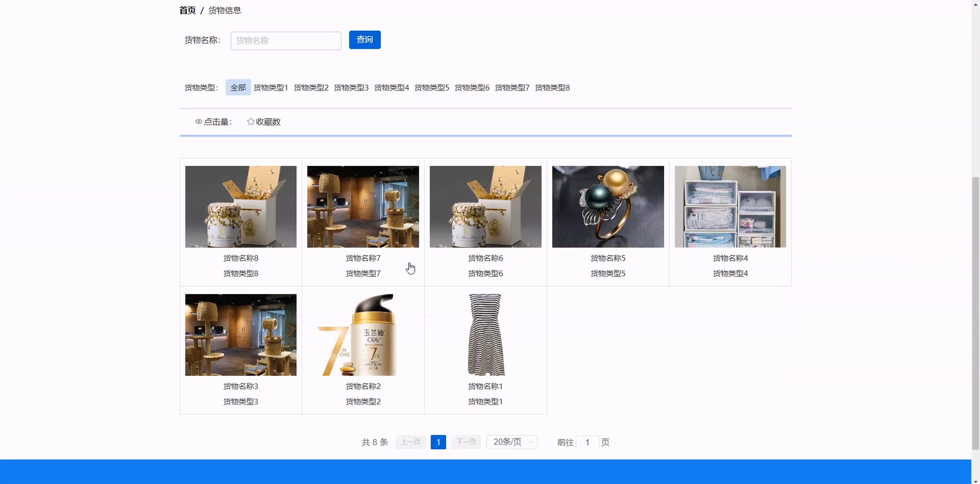Click the 货物名称8 product title
This screenshot has width=980, height=484.
pyautogui.click(x=241, y=258)
